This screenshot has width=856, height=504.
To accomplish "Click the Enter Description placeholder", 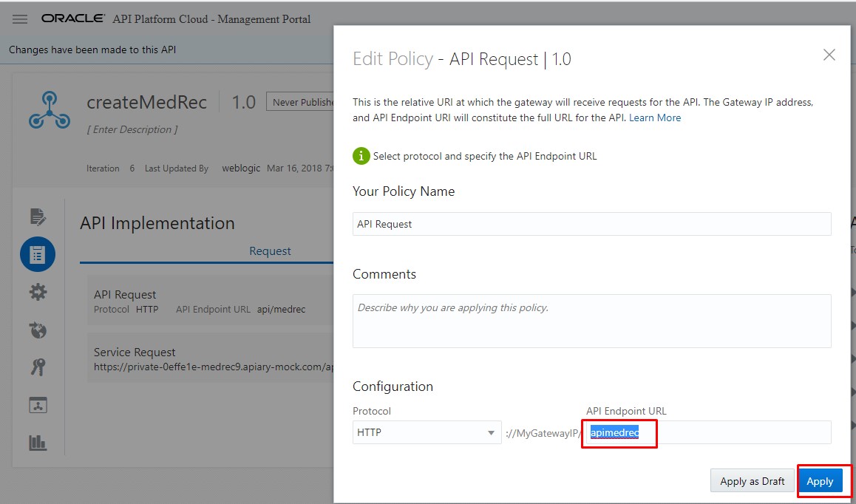I will click(132, 129).
